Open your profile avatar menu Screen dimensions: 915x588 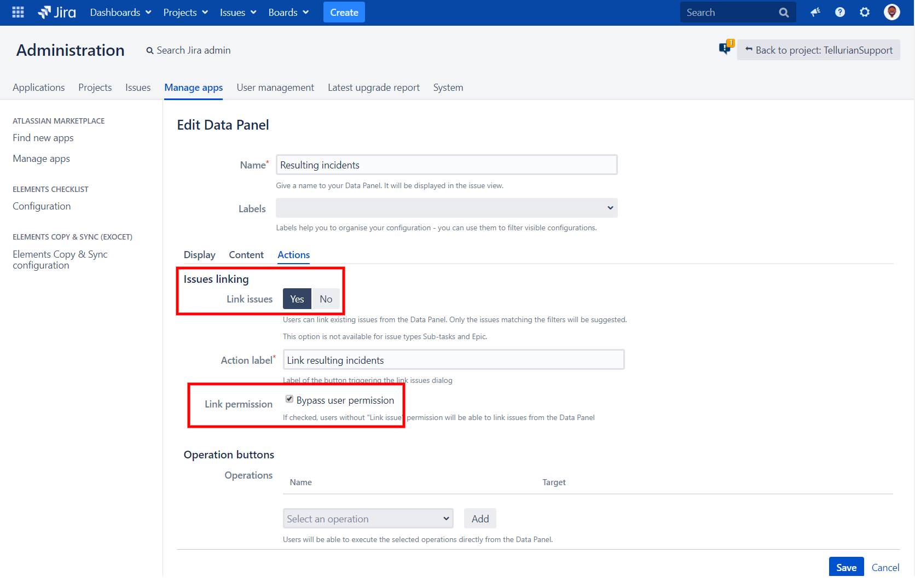pyautogui.click(x=891, y=12)
